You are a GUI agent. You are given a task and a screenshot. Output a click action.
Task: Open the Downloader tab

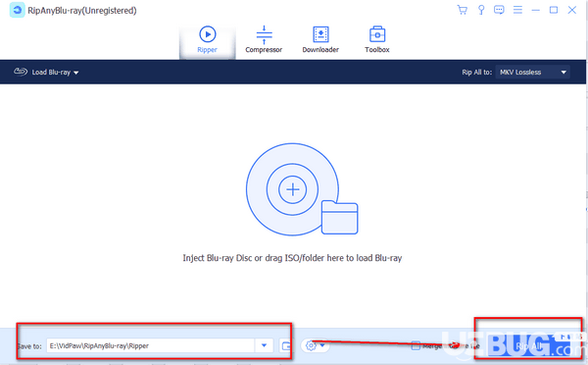[320, 40]
